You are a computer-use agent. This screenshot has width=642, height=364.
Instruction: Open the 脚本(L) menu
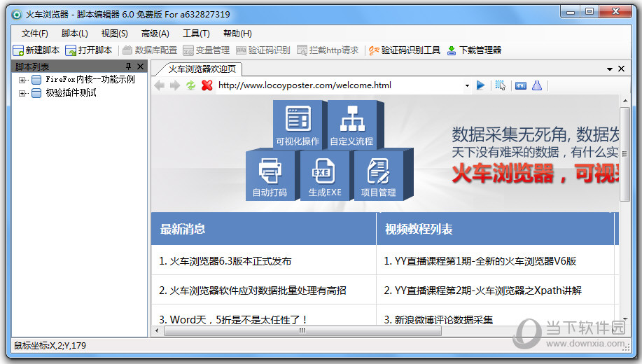pyautogui.click(x=74, y=34)
